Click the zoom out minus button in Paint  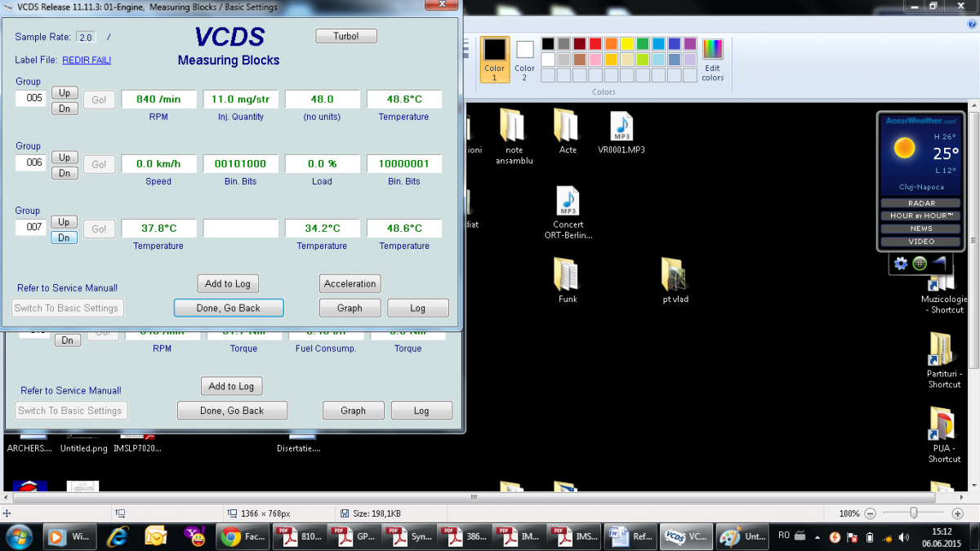(871, 513)
